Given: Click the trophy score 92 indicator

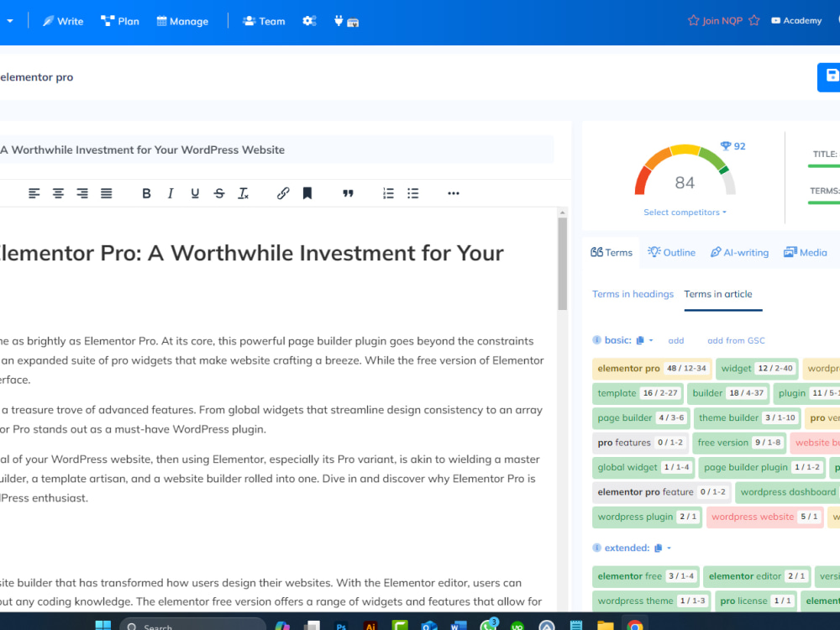Looking at the screenshot, I should click(x=732, y=146).
